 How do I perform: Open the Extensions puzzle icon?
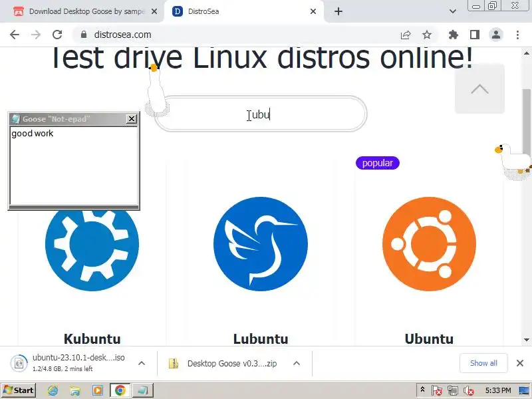pos(454,35)
